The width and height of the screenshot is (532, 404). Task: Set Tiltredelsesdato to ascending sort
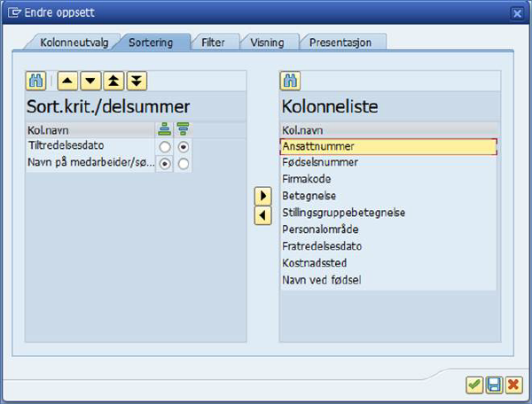coord(165,147)
